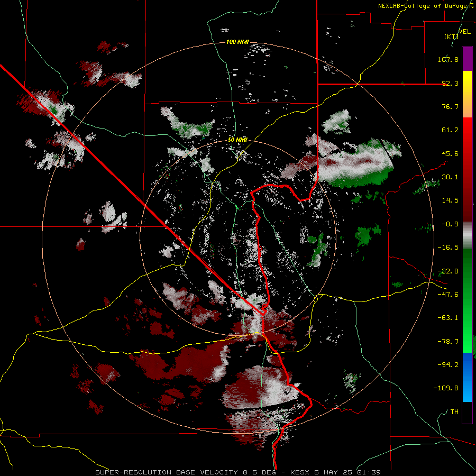The height and width of the screenshot is (476, 476).
Task: Click the 61.2 value on velocity scale
Action: pyautogui.click(x=450, y=130)
